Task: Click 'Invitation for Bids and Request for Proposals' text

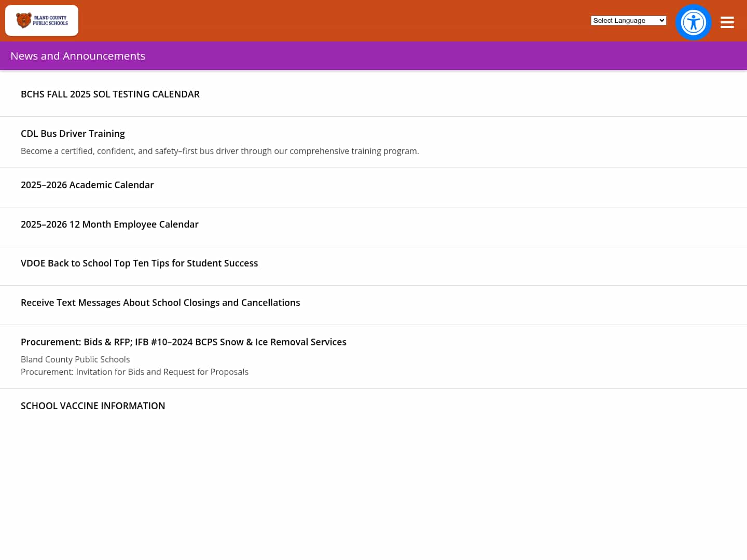Action: (162, 372)
